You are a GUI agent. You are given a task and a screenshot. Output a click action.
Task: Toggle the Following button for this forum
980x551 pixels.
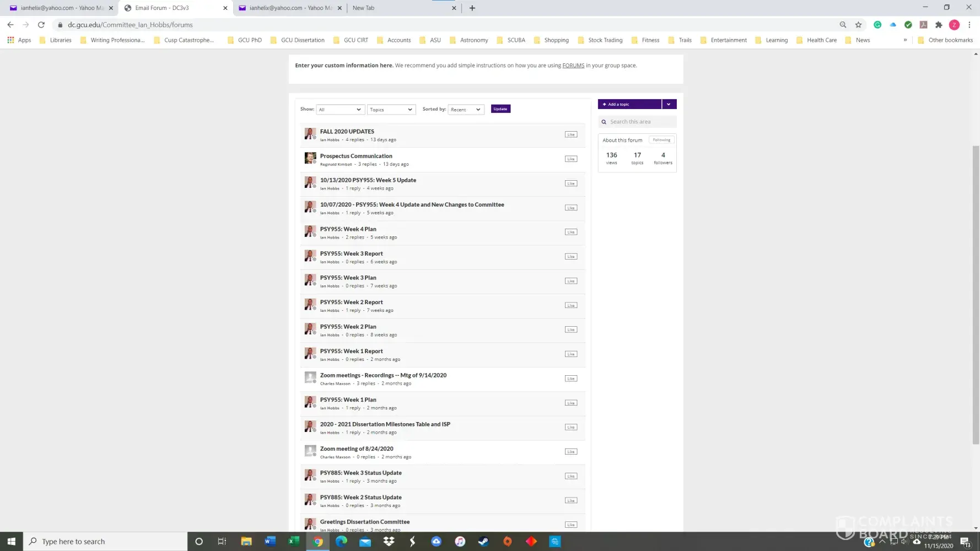(x=661, y=140)
